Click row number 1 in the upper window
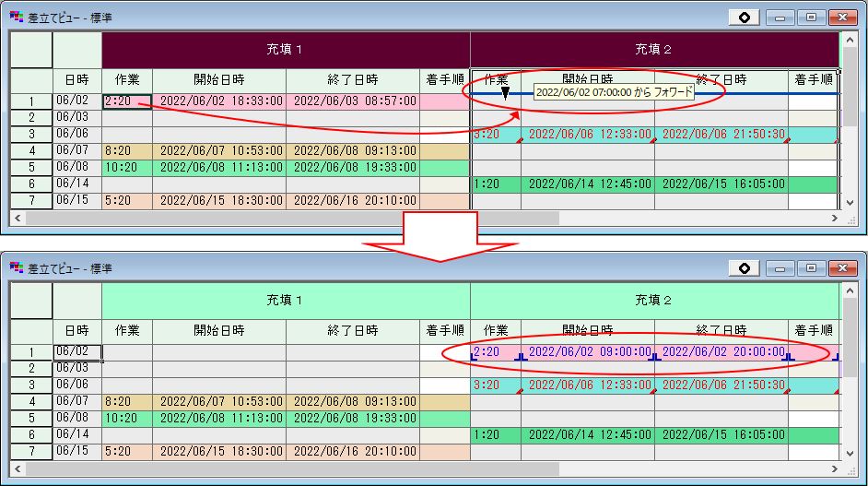 point(31,101)
